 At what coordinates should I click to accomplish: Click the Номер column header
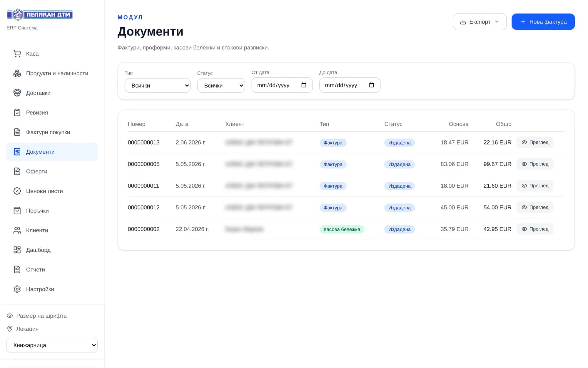click(136, 124)
